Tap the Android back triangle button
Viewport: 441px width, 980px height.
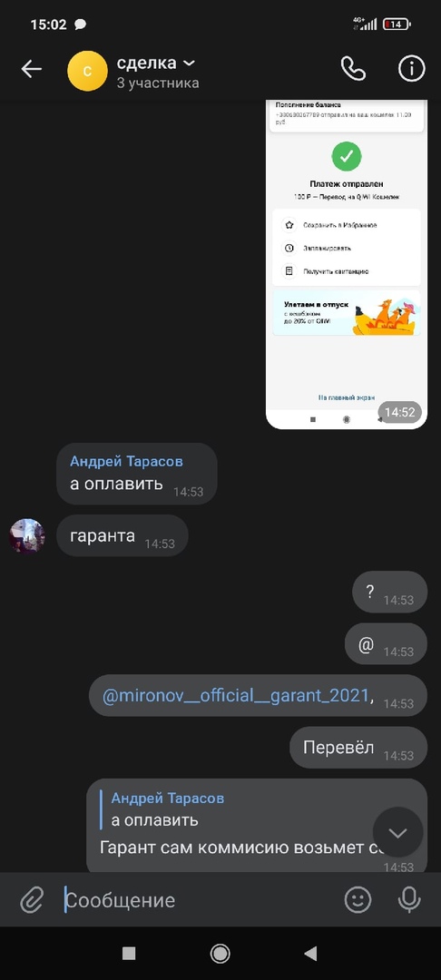310,953
